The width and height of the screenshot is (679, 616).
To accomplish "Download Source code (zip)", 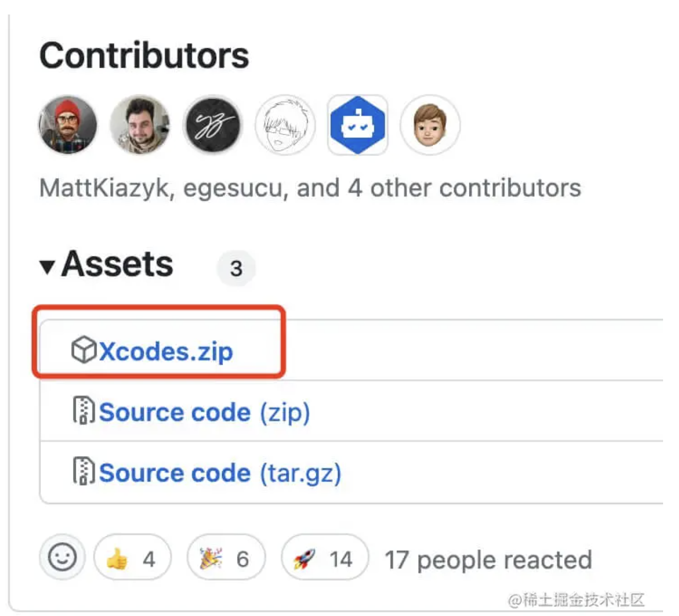I will (x=204, y=412).
